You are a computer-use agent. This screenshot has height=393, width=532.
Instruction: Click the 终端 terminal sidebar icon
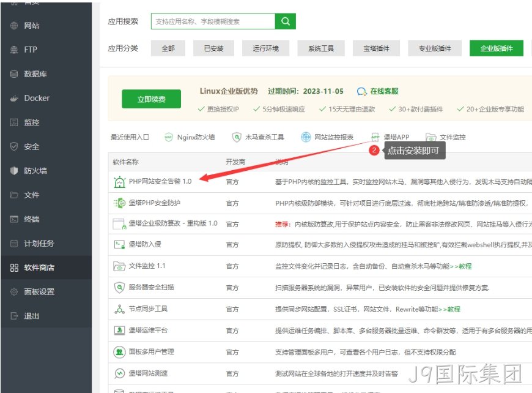click(x=14, y=219)
